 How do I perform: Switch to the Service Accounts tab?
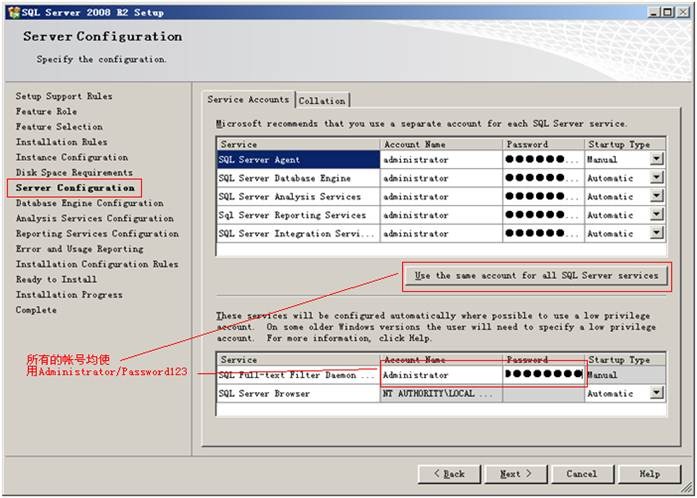click(x=248, y=100)
